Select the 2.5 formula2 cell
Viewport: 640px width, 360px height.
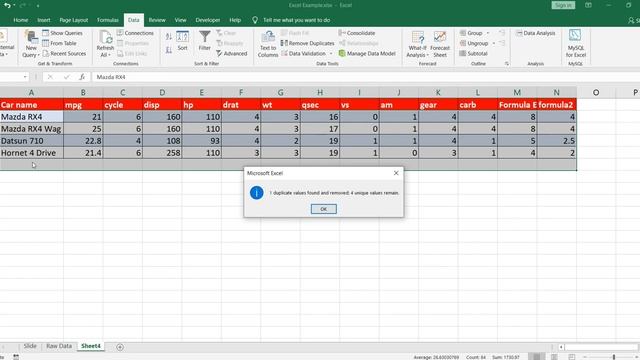(556, 141)
